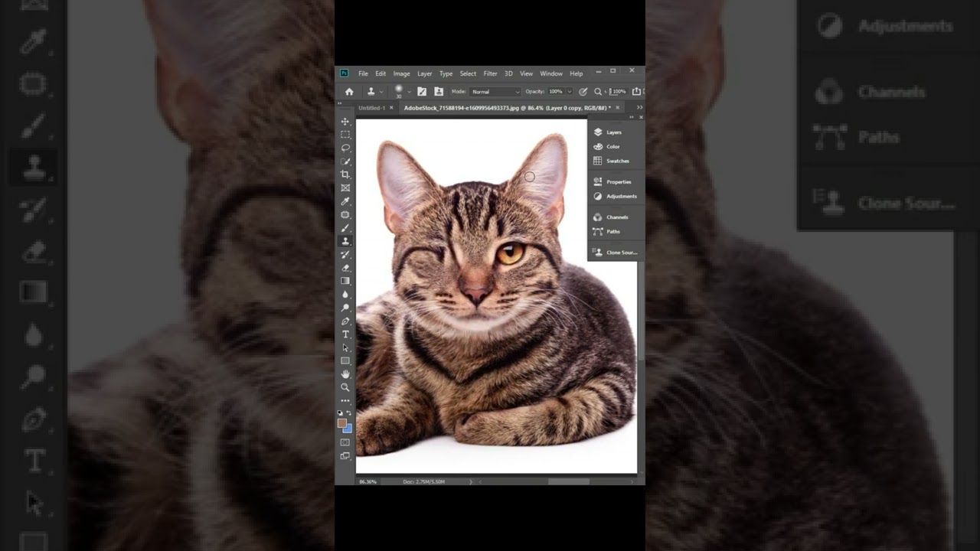Open the Mode Normal dropdown

pyautogui.click(x=495, y=92)
